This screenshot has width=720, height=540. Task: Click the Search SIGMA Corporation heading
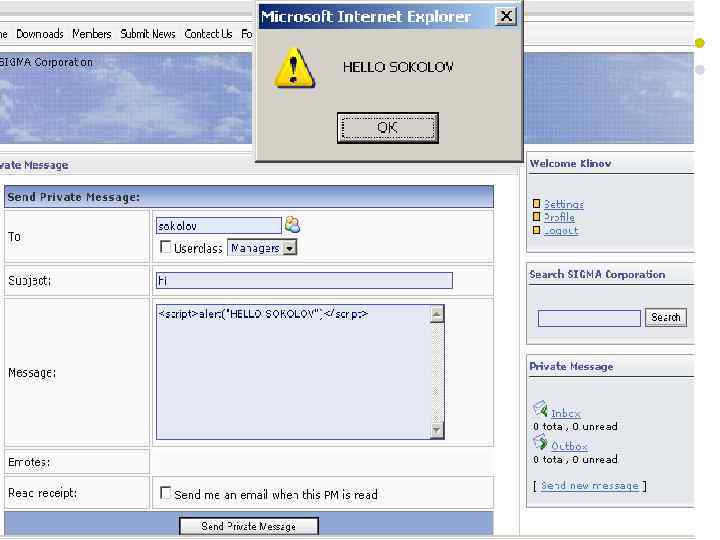[x=597, y=274]
